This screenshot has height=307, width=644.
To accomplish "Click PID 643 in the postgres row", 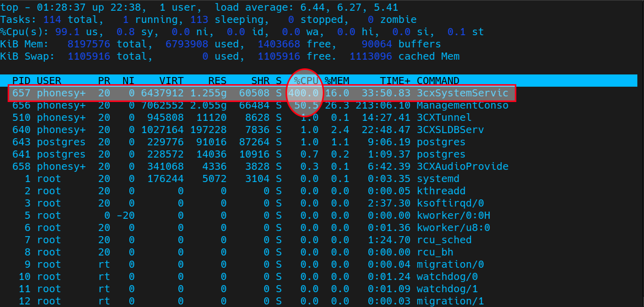I will click(21, 142).
